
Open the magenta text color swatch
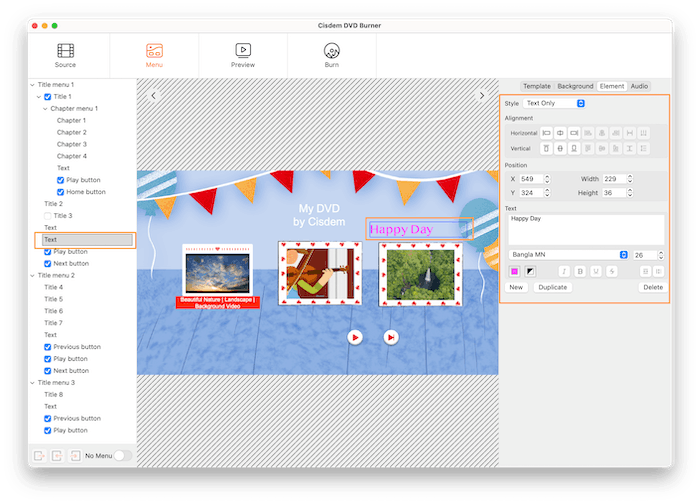[514, 271]
